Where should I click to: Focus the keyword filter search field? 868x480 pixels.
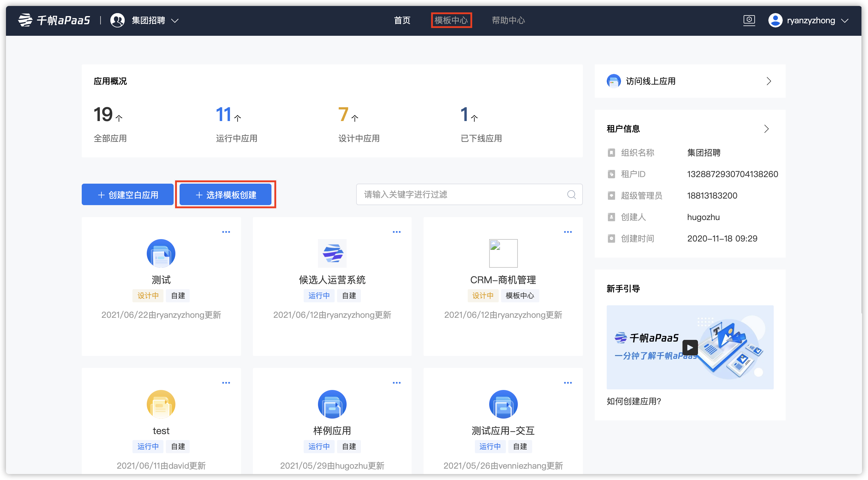(x=469, y=194)
